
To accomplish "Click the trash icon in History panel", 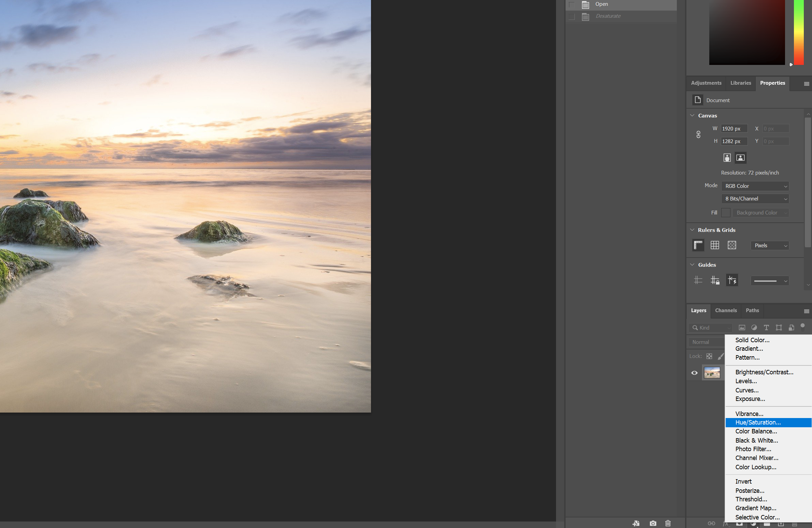I will [668, 523].
